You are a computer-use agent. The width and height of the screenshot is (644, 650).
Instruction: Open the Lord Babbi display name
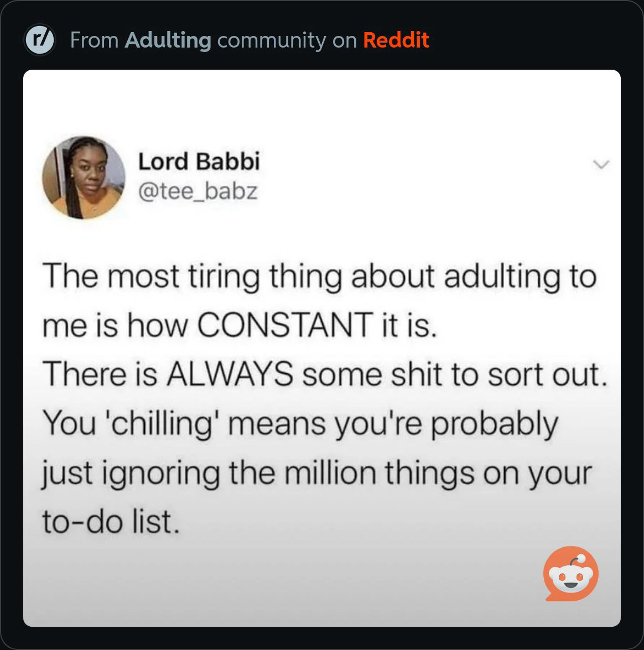(198, 162)
